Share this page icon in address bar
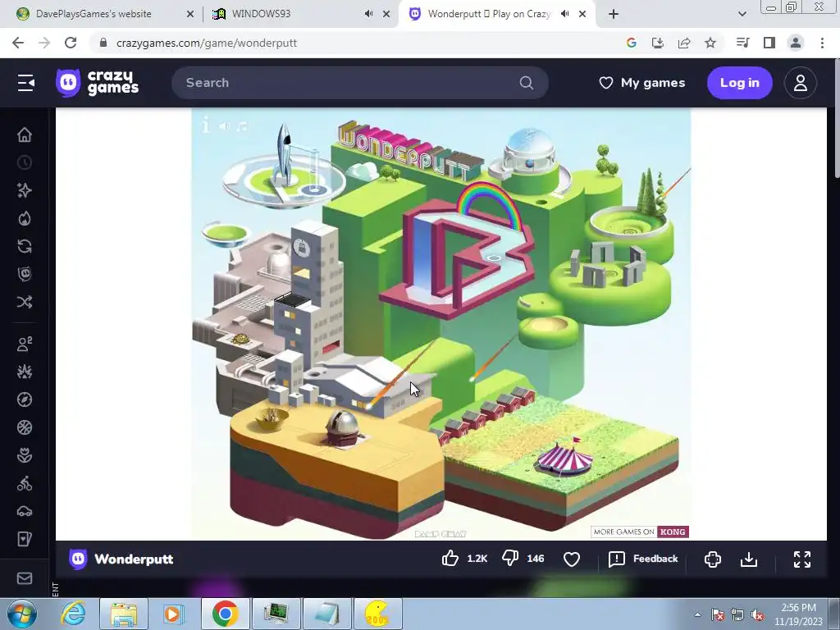The image size is (840, 630). click(x=684, y=43)
